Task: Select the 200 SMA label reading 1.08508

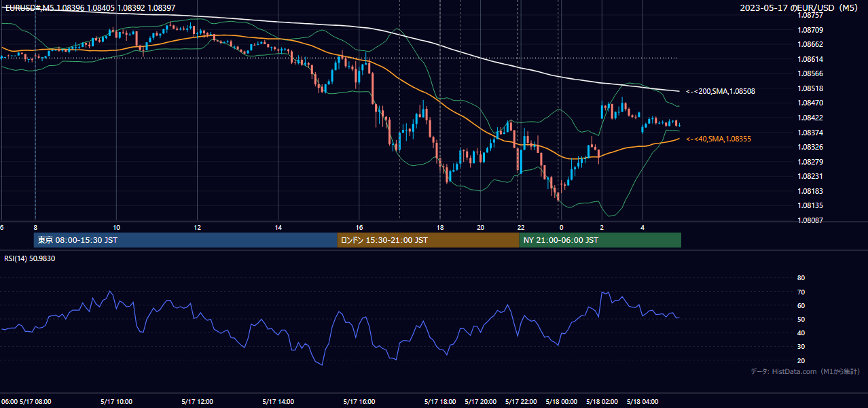Action: point(721,91)
